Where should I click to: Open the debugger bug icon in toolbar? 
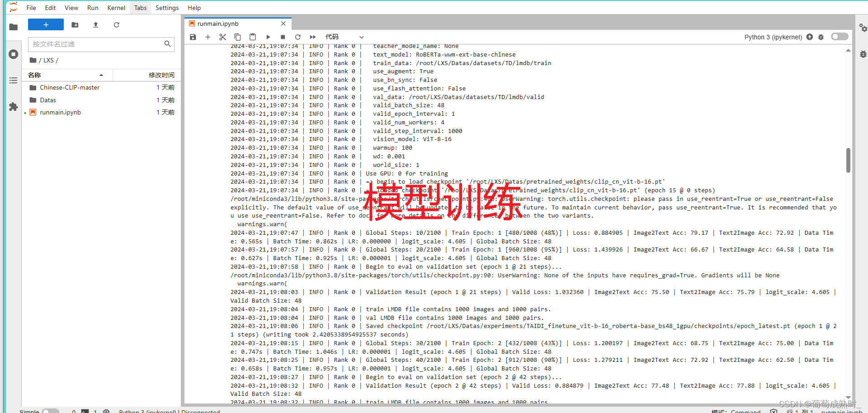(821, 37)
